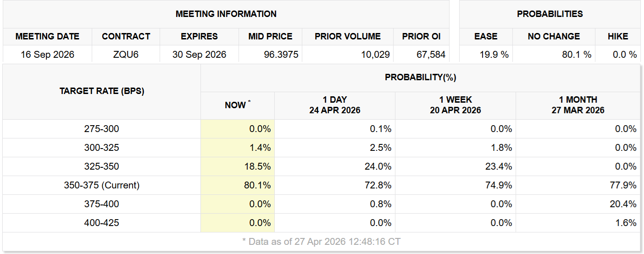
Task: Select the NO CHANGE 80.1 % value
Action: pos(577,55)
